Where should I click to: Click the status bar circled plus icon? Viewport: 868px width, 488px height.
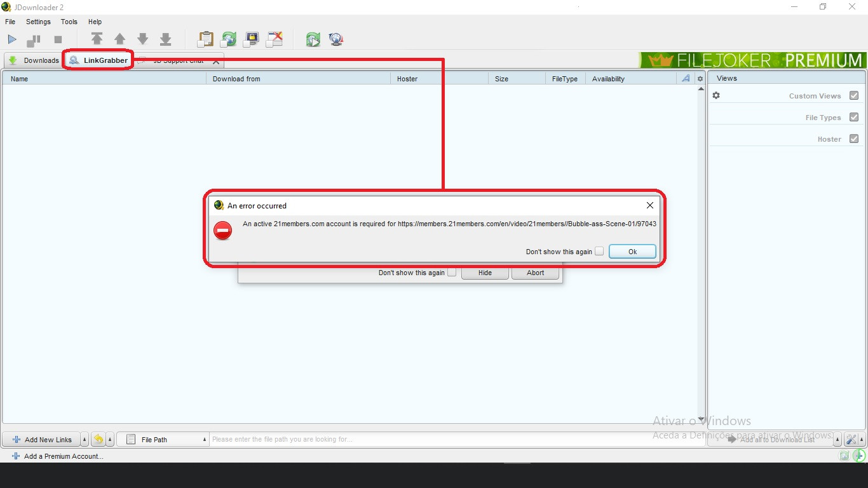pos(859,456)
